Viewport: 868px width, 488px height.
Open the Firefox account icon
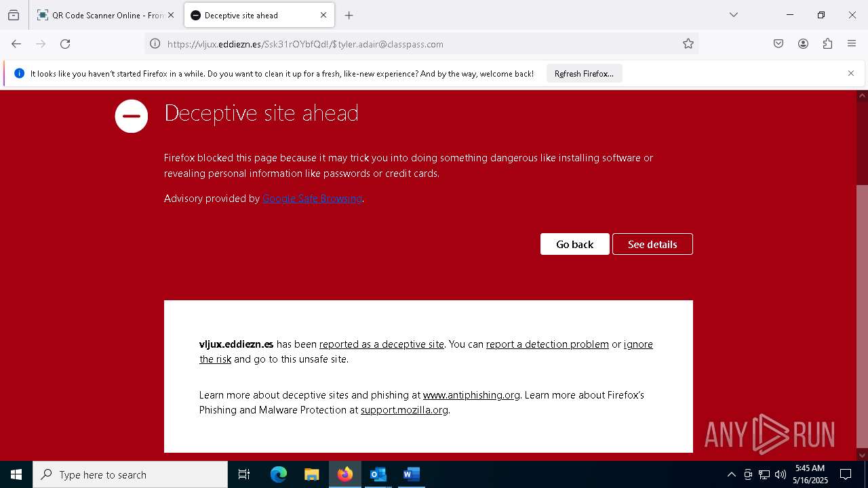803,44
